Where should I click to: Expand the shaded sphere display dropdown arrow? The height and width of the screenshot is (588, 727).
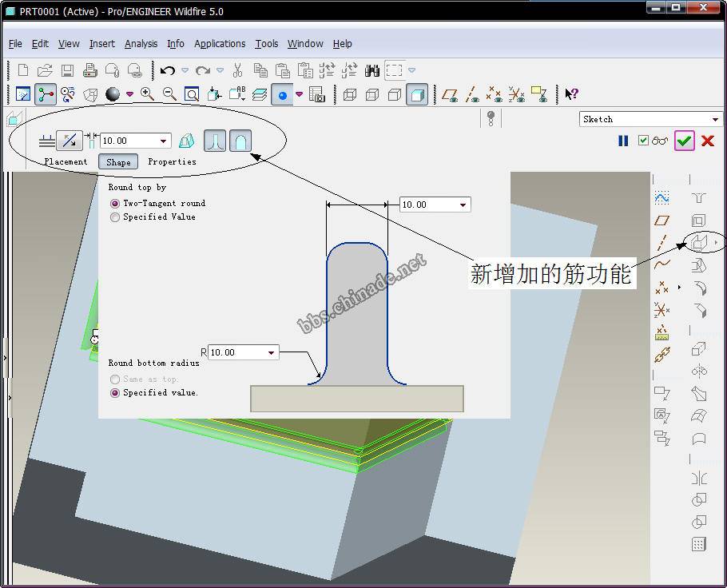click(x=129, y=94)
